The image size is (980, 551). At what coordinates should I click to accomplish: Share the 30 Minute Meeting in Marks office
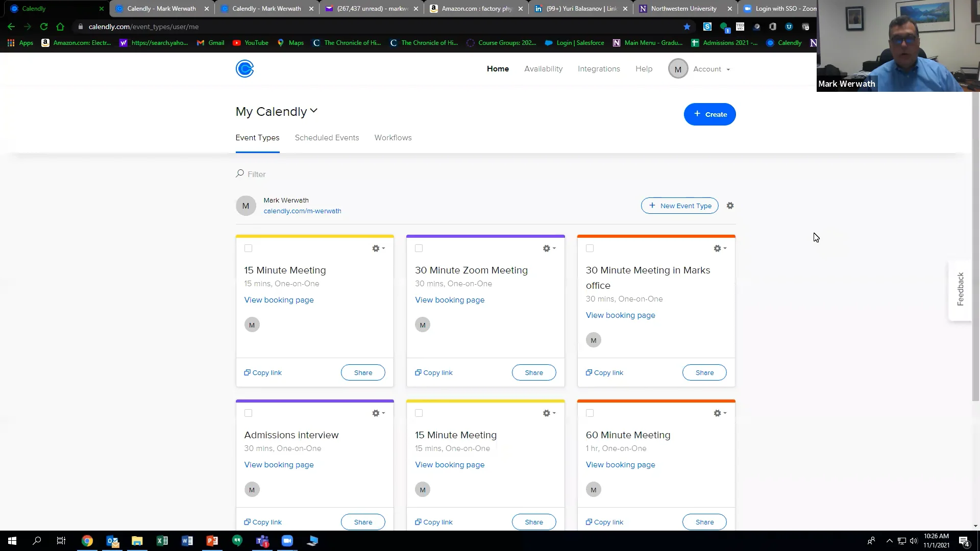click(x=704, y=373)
